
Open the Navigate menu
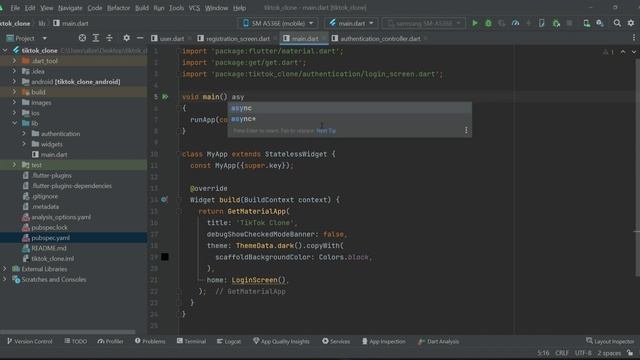coord(70,8)
